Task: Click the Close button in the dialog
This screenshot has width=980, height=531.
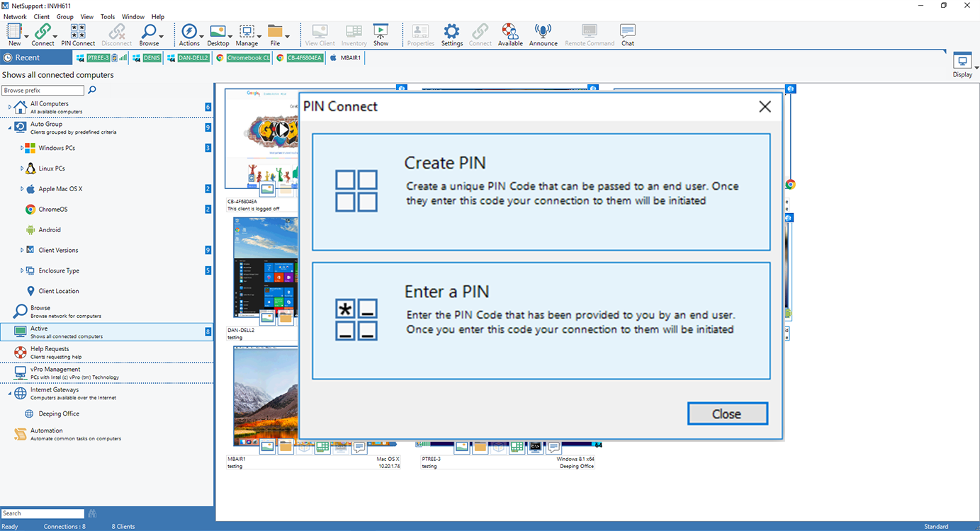Action: (x=727, y=414)
